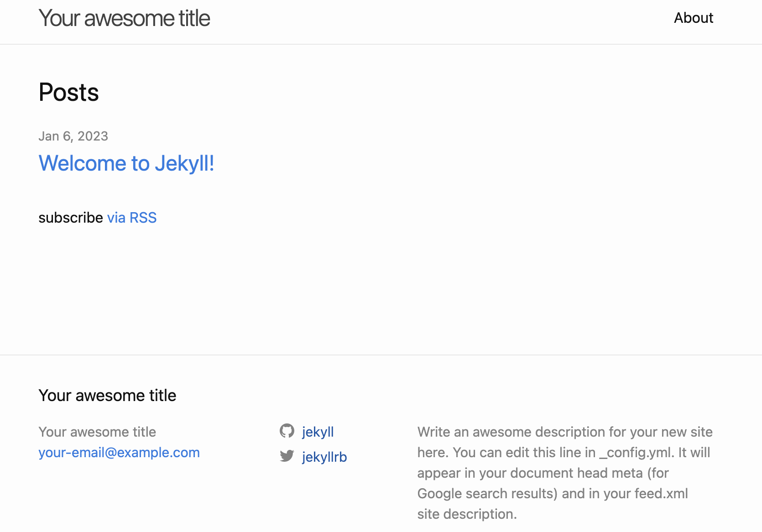Click the word "subscribe" before RSS link
The width and height of the screenshot is (762, 532).
tap(71, 218)
